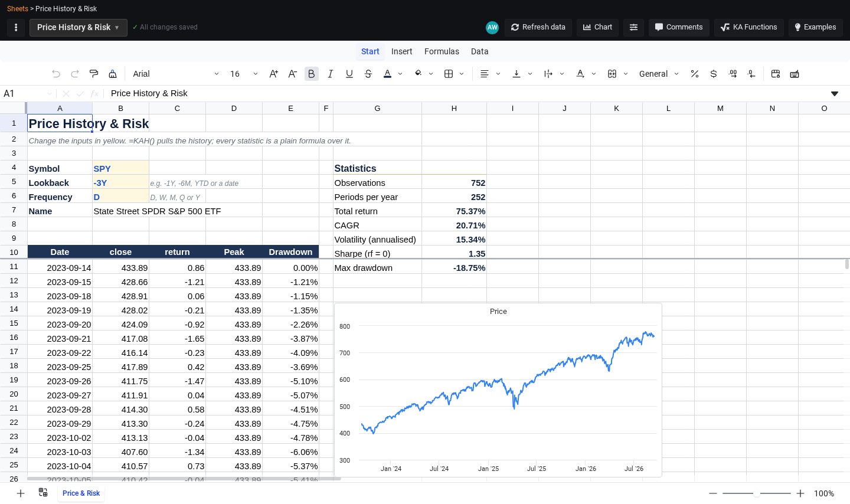Click the all sheets icon at bottom
Screen dimensions: 850x504
pyautogui.click(x=43, y=492)
